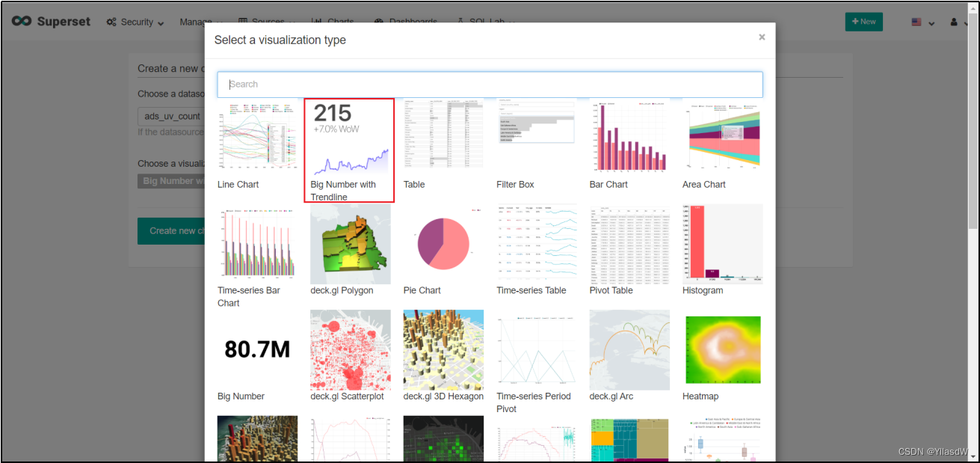Close the visualization type dialog

[762, 37]
